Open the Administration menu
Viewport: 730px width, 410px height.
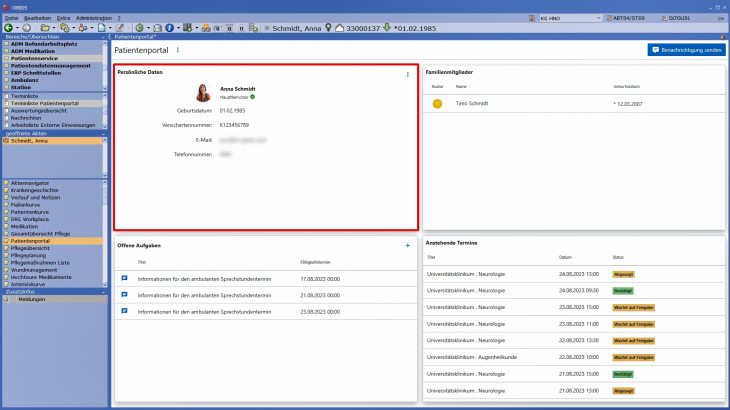(x=94, y=17)
